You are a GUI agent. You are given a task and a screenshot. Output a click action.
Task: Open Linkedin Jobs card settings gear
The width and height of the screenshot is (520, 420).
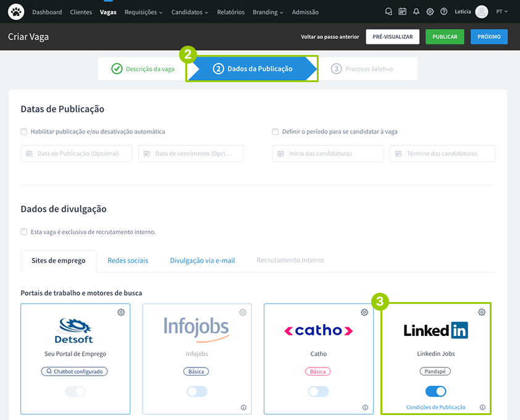pos(482,313)
